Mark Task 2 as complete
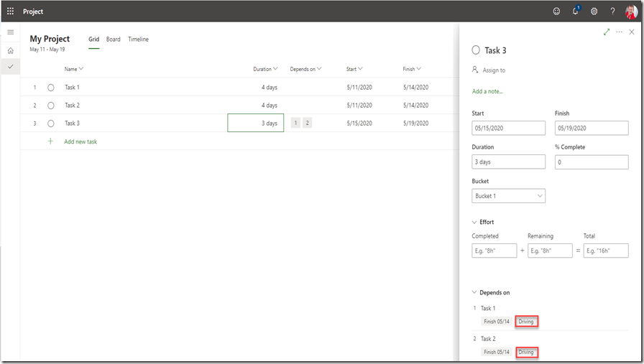Image resolution: width=644 pixels, height=364 pixels. pyautogui.click(x=51, y=106)
